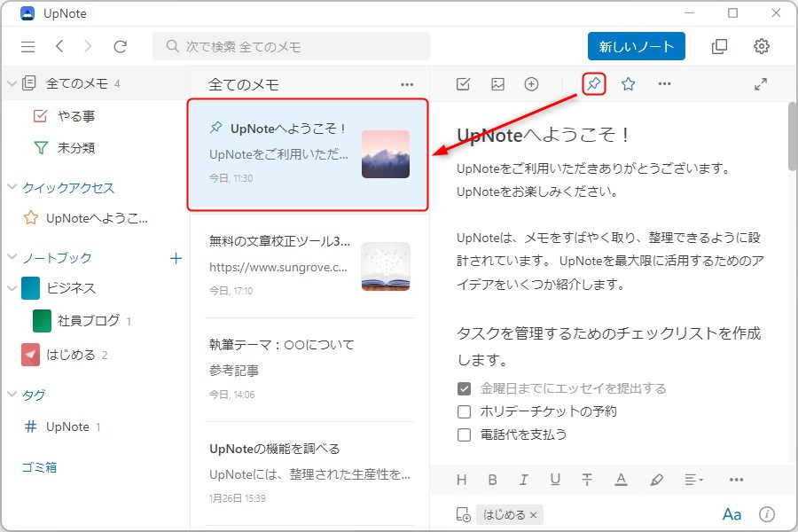The height and width of the screenshot is (532, 798).
Task: Expand editor to focus mode arrows
Action: tap(761, 84)
